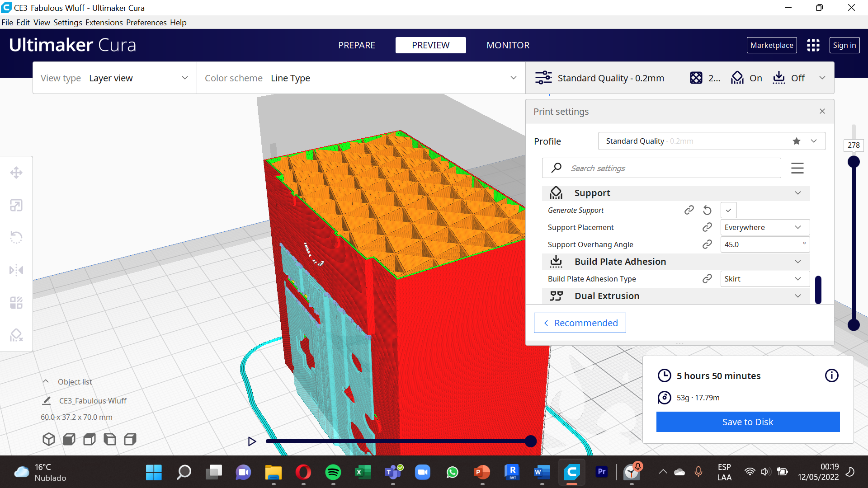The height and width of the screenshot is (488, 868).
Task: Click the infill percentage icon in summary
Action: click(696, 78)
